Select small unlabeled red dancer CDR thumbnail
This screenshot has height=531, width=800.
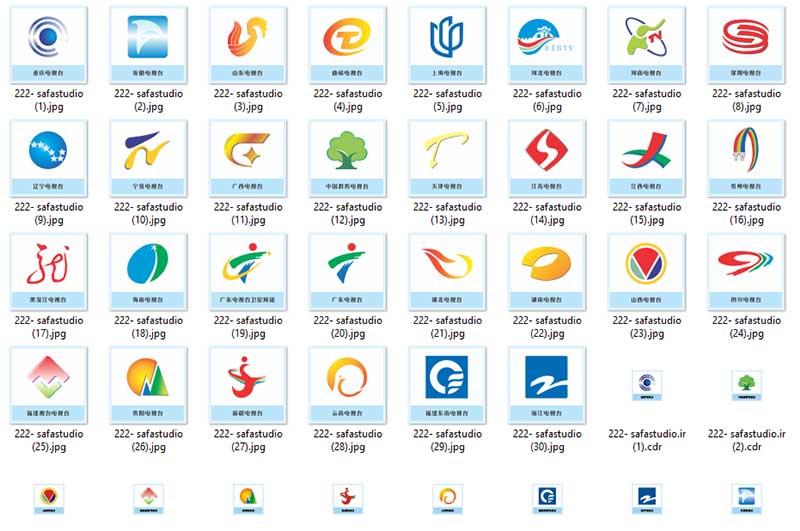[x=347, y=499]
